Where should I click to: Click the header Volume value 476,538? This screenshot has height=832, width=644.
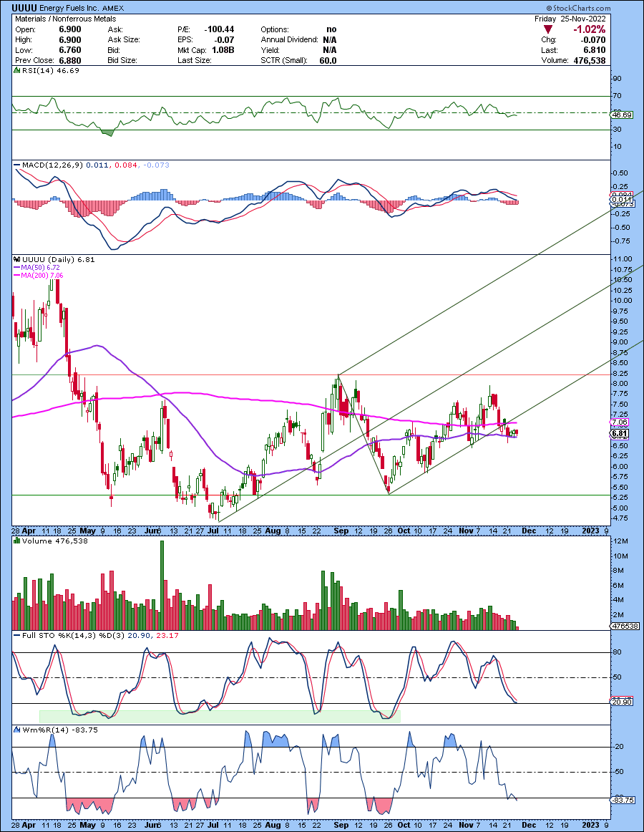(590, 60)
